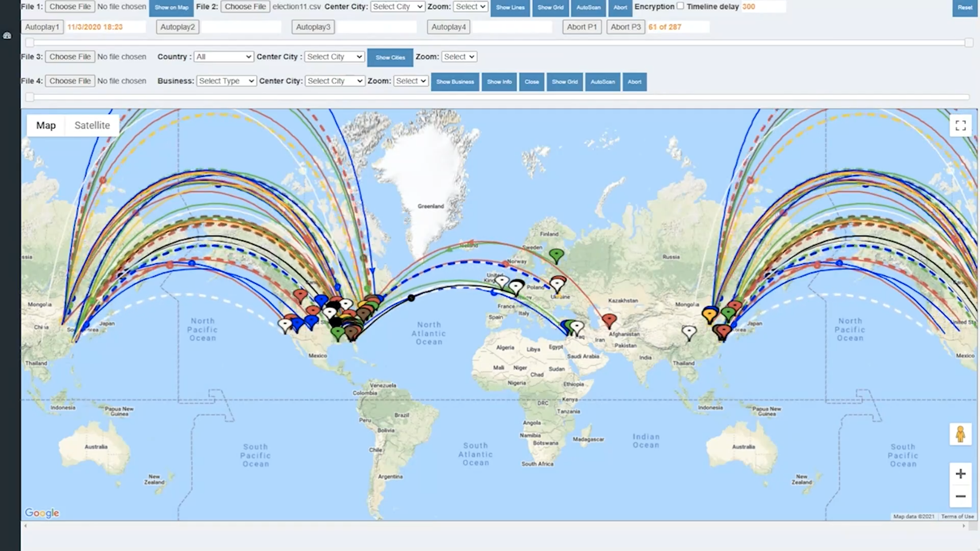Click the lower slider handle below File 4

click(x=29, y=97)
